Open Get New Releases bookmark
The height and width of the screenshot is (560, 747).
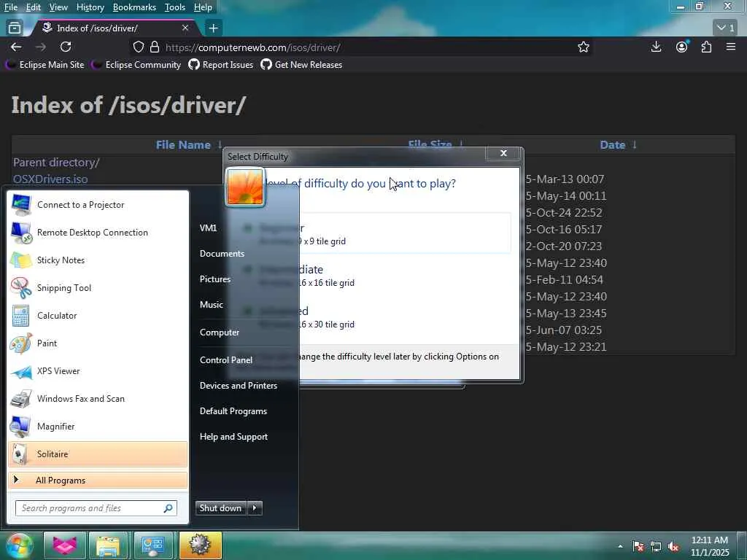tap(301, 65)
